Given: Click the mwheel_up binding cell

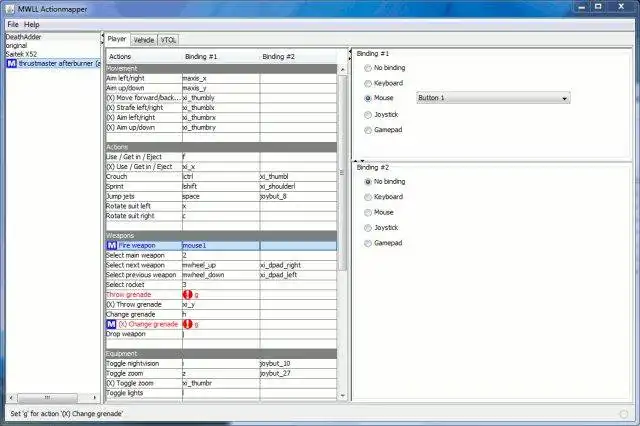Looking at the screenshot, I should pos(221,265).
